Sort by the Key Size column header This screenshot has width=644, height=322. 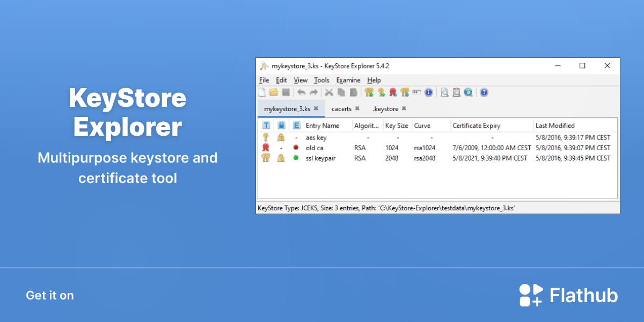(x=397, y=126)
